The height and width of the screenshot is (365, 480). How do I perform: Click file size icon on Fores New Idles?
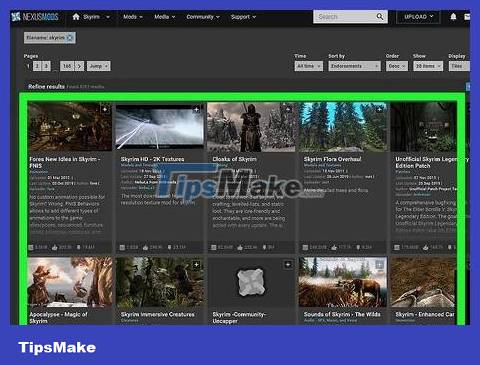click(x=31, y=247)
